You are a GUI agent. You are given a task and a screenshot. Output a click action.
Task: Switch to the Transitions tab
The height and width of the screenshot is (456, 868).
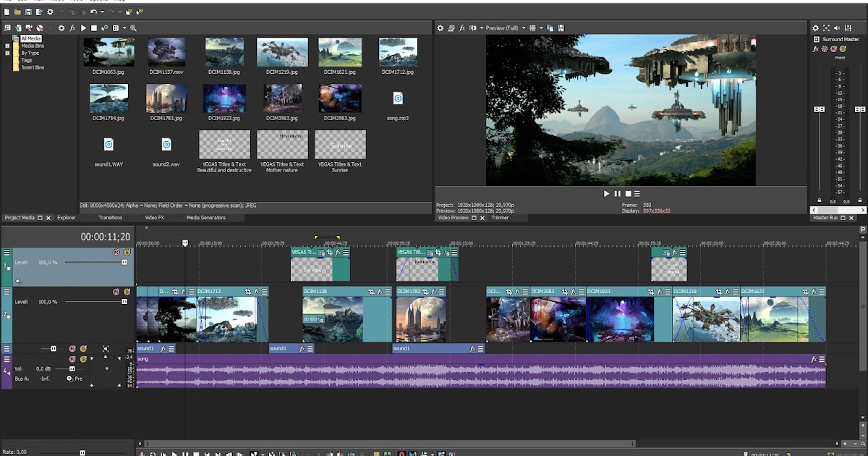coord(111,217)
